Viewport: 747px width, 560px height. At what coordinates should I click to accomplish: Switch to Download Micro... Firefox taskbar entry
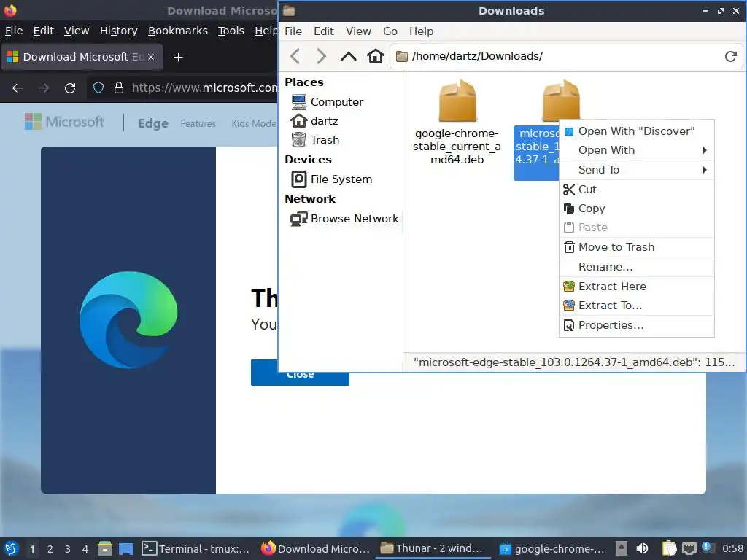(x=315, y=548)
